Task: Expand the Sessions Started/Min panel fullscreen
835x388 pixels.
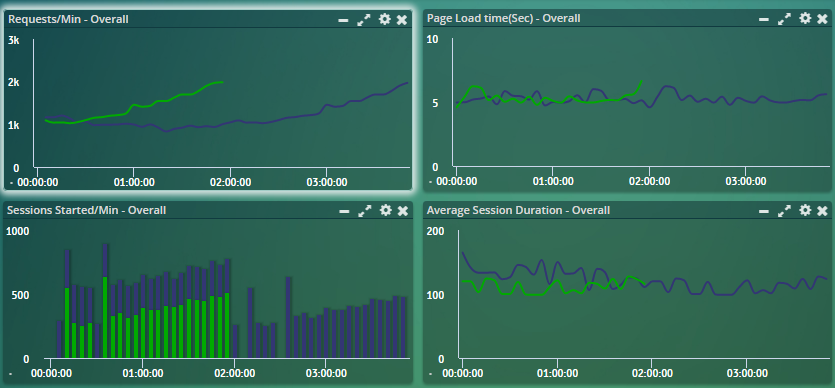Action: tap(365, 211)
